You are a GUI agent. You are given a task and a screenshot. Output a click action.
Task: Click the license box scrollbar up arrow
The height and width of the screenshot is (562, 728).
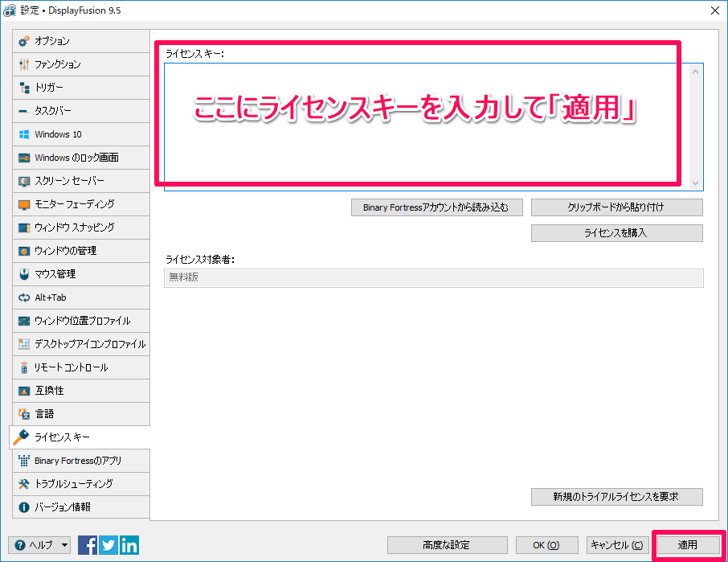click(x=695, y=72)
